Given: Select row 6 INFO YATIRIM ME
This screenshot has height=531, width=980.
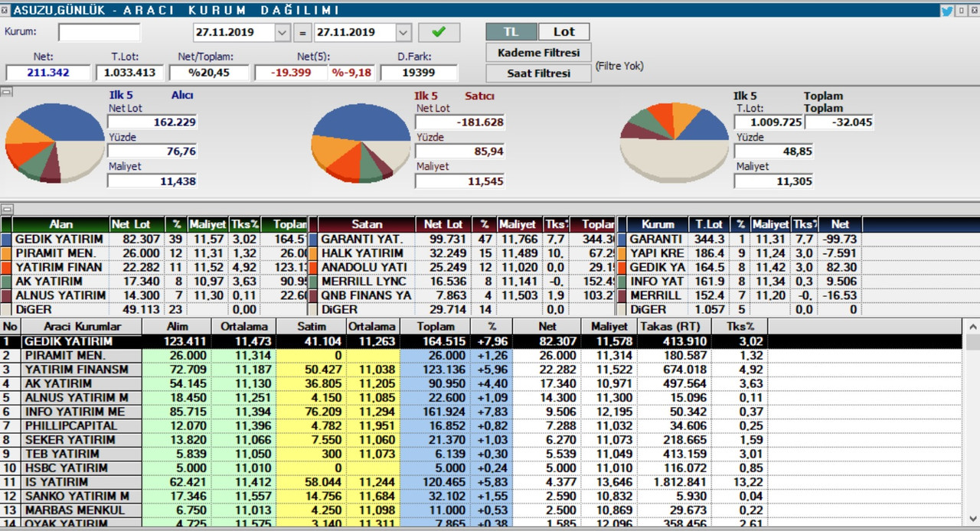Looking at the screenshot, I should (x=482, y=412).
